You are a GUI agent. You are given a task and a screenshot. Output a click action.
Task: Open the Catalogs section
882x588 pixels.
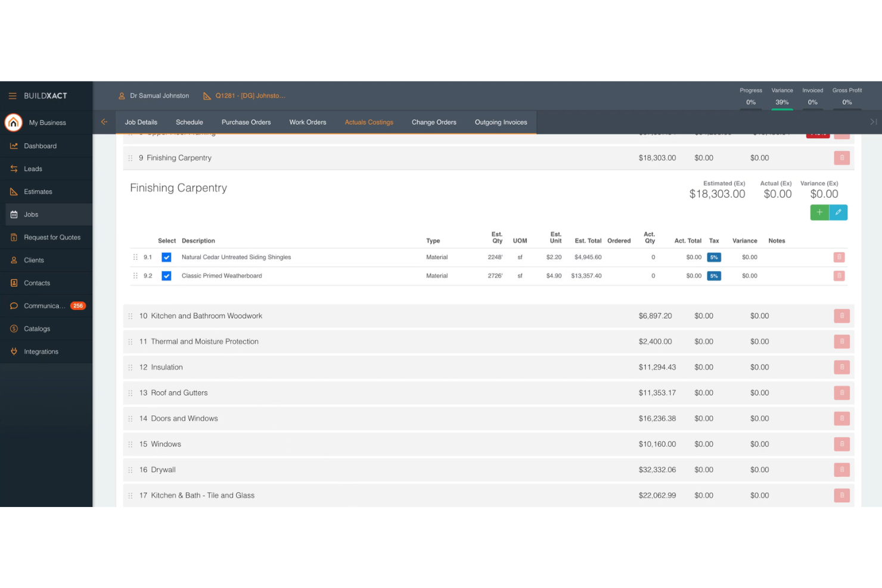click(x=37, y=328)
